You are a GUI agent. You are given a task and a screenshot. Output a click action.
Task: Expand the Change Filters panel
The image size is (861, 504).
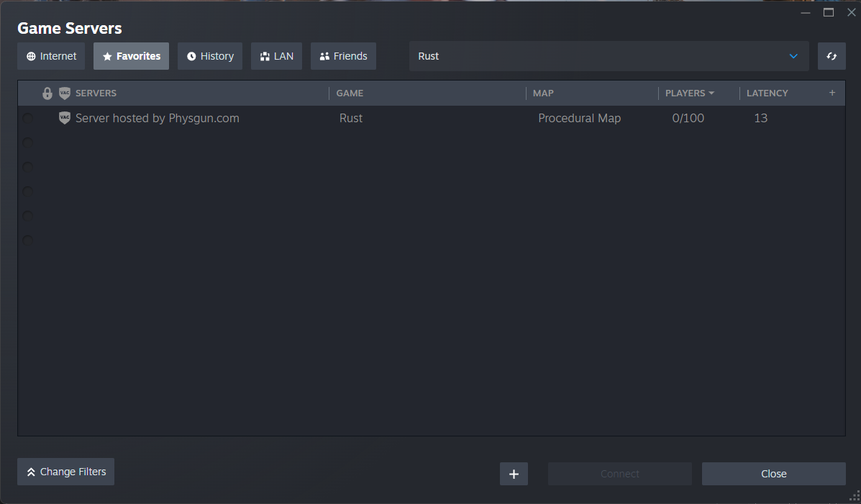tap(65, 472)
